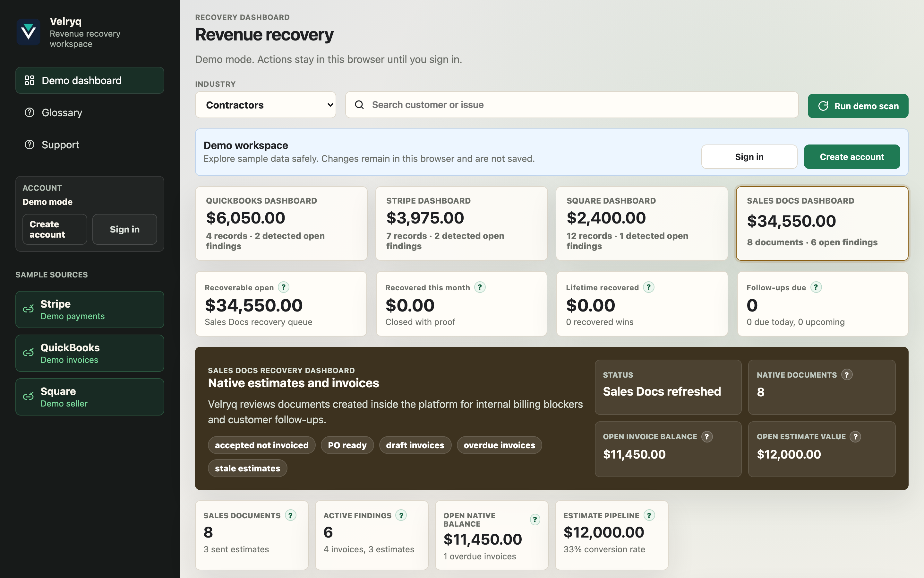Click the 4 invoices, 3 estimates text

(x=369, y=549)
